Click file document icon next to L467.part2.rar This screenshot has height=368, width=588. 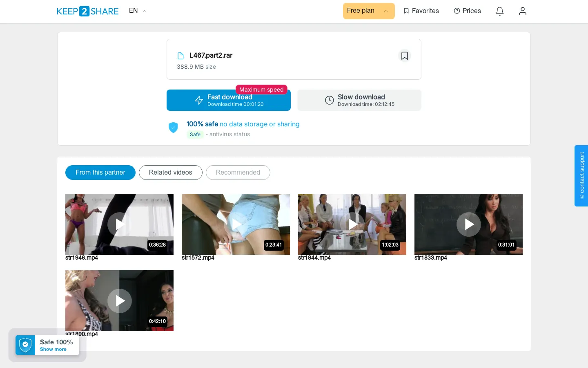point(180,56)
